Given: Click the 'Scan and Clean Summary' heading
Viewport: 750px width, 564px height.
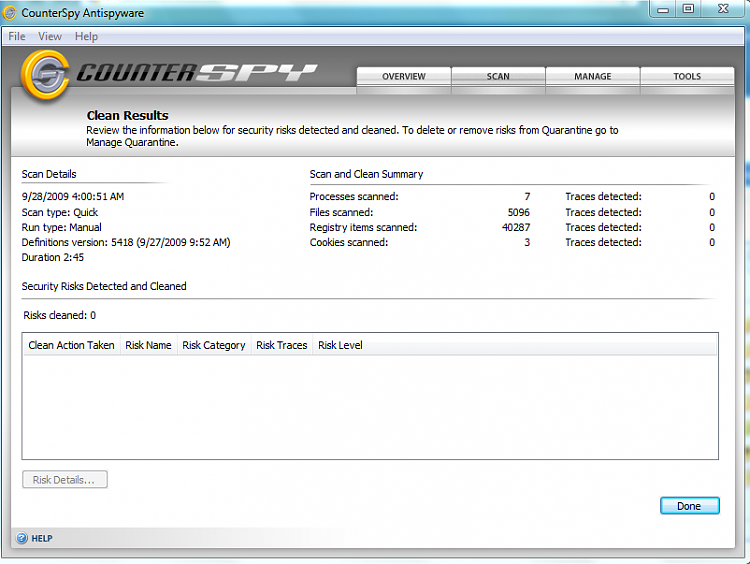Looking at the screenshot, I should pyautogui.click(x=366, y=174).
